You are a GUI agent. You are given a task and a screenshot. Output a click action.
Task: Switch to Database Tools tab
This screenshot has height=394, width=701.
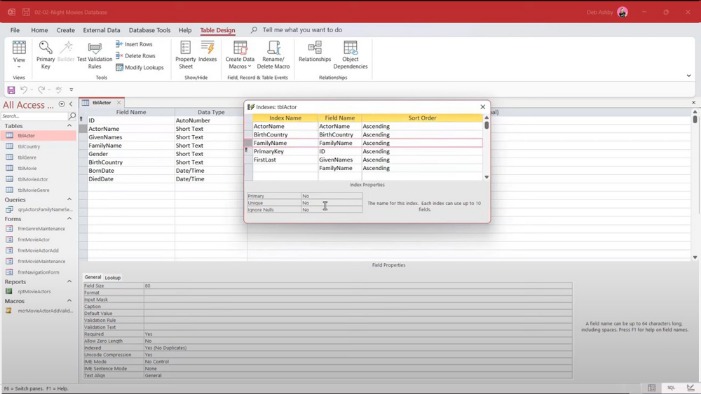click(x=149, y=30)
